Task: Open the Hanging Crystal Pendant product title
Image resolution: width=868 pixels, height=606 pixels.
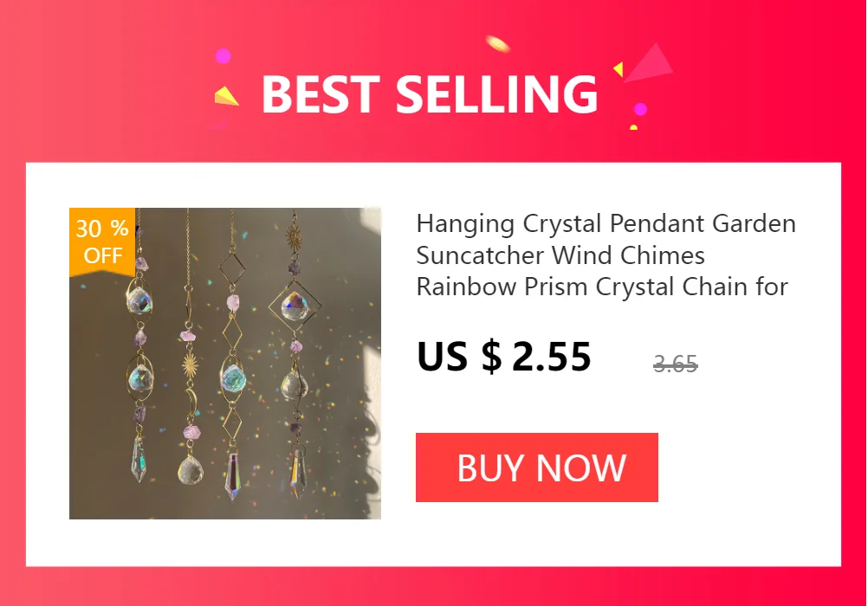Action: coord(606,255)
